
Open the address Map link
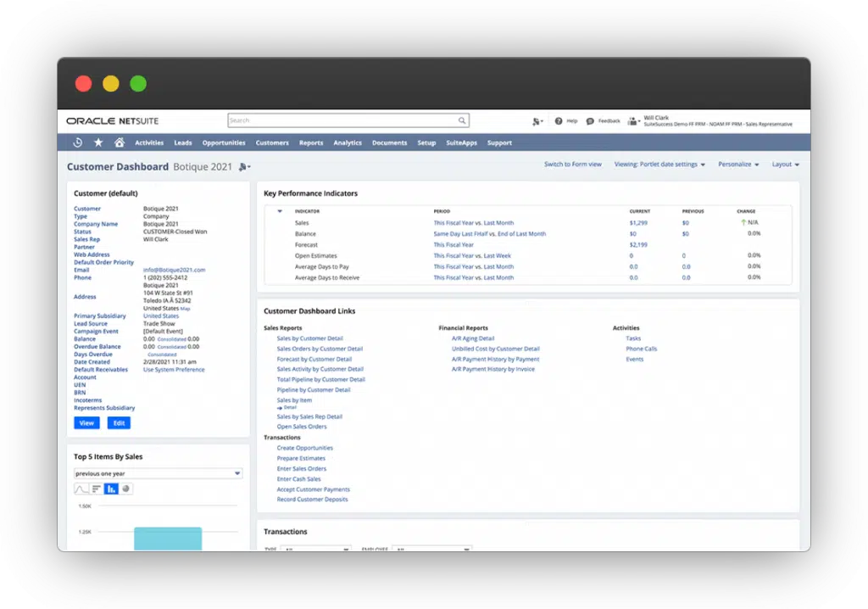tap(185, 309)
